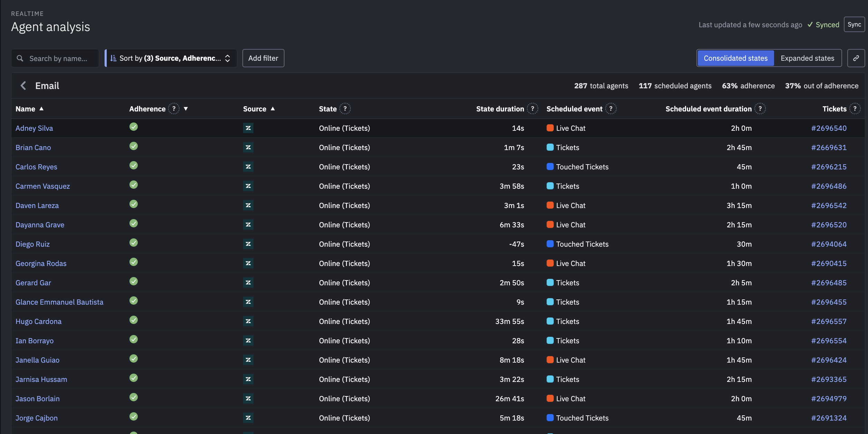The height and width of the screenshot is (434, 868).
Task: Open the Adherence column help icon
Action: click(174, 108)
